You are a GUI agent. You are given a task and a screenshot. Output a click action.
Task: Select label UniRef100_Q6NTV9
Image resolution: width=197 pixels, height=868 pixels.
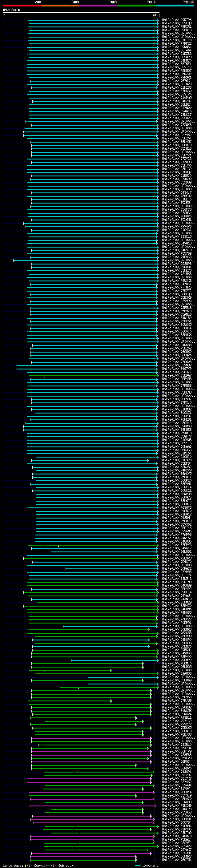(177, 751)
